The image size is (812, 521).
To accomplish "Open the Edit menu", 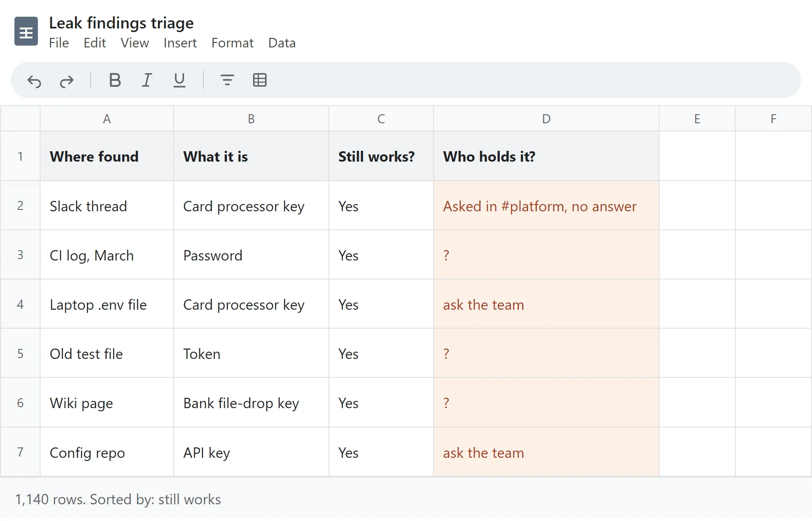I will point(95,43).
